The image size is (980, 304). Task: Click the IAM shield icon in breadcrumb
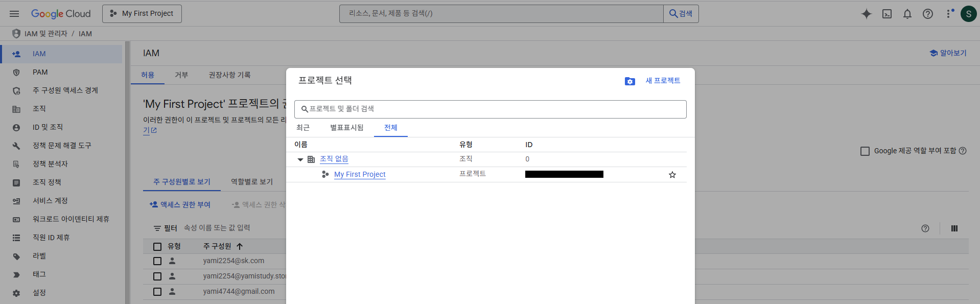[16, 34]
